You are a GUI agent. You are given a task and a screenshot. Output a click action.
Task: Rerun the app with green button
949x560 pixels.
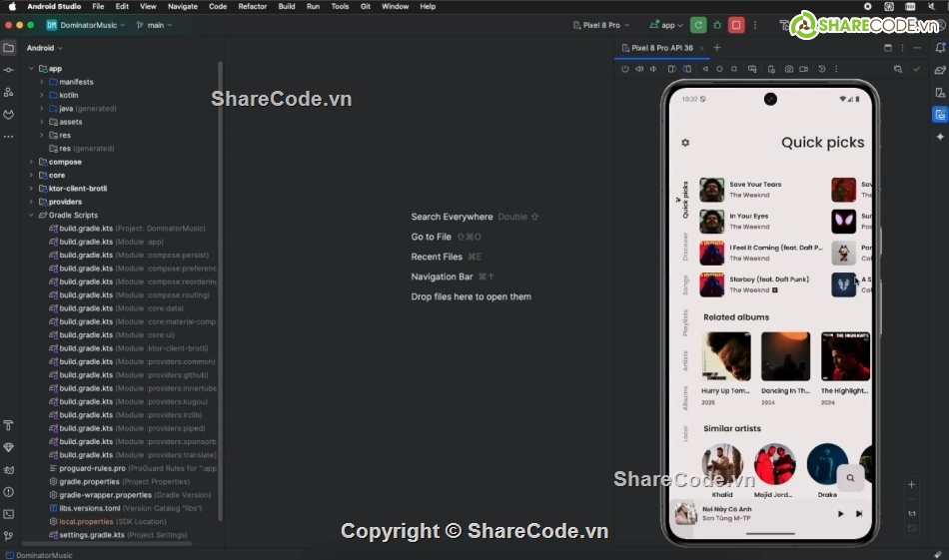coord(698,25)
